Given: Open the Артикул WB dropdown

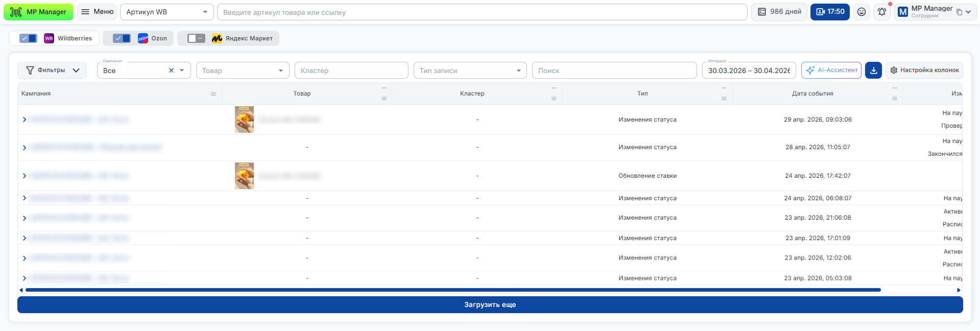Looking at the screenshot, I should [x=167, y=12].
